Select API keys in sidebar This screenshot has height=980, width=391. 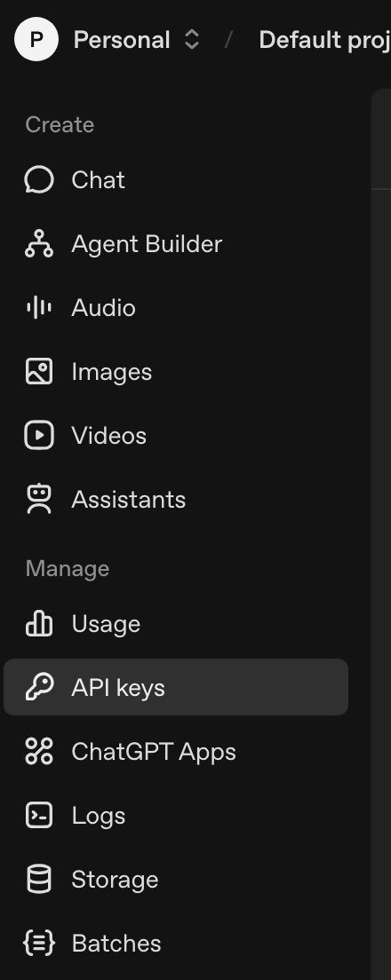[x=176, y=687]
